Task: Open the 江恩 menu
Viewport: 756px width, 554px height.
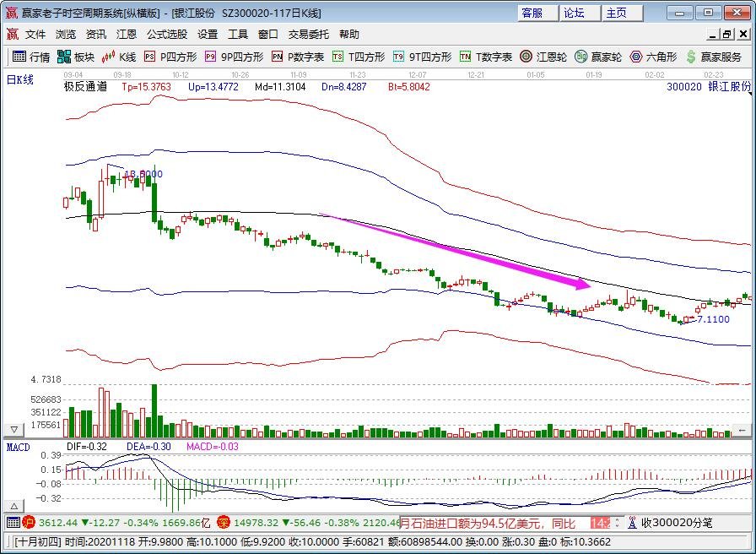Action: (127, 35)
